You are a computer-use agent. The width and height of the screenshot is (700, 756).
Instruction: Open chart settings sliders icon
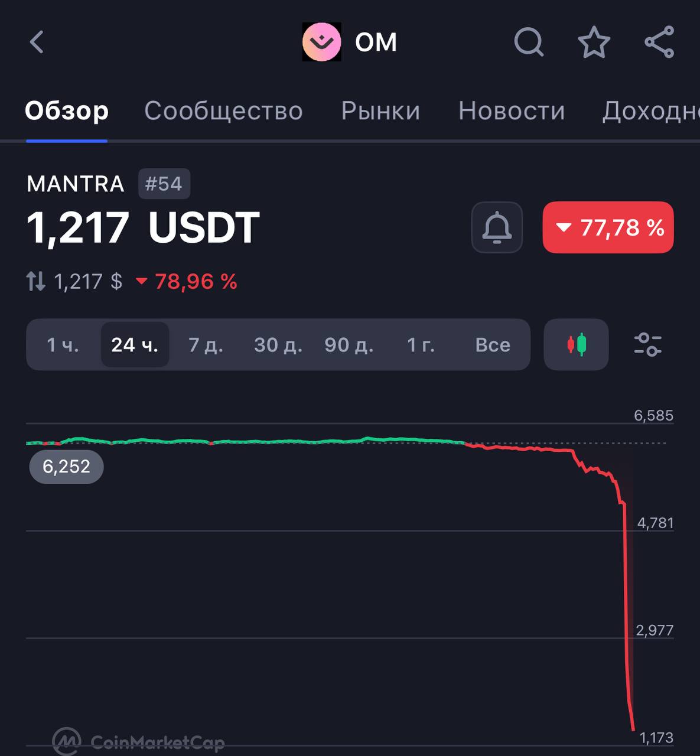[648, 344]
